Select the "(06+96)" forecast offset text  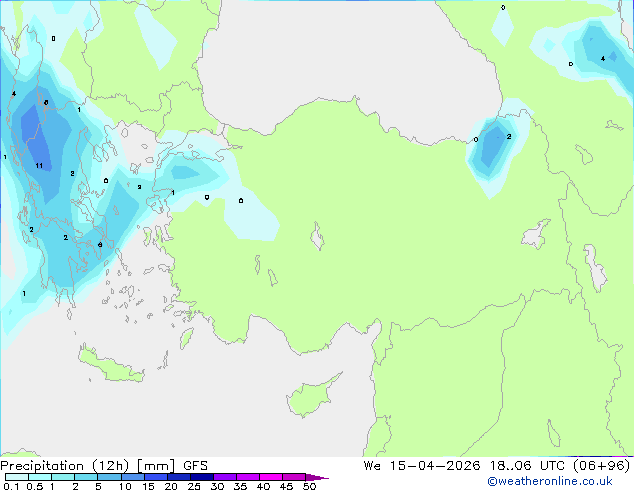point(602,466)
